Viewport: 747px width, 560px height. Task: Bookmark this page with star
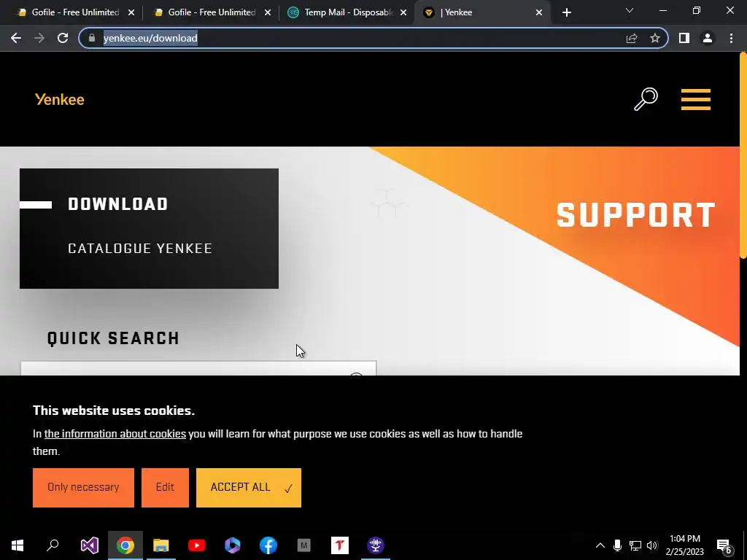point(655,38)
